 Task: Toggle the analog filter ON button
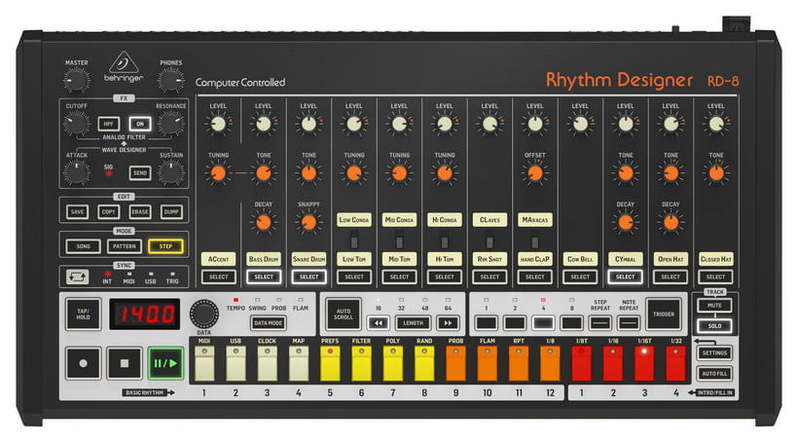(140, 124)
